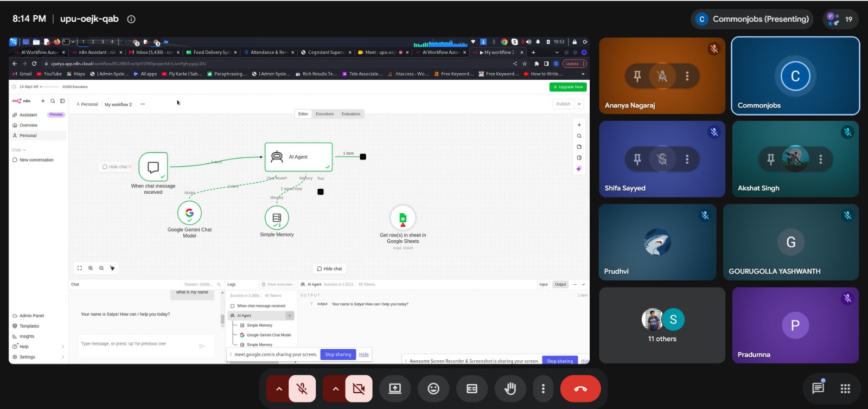Open more options on Shifa Sayyed's tile

[x=687, y=159]
